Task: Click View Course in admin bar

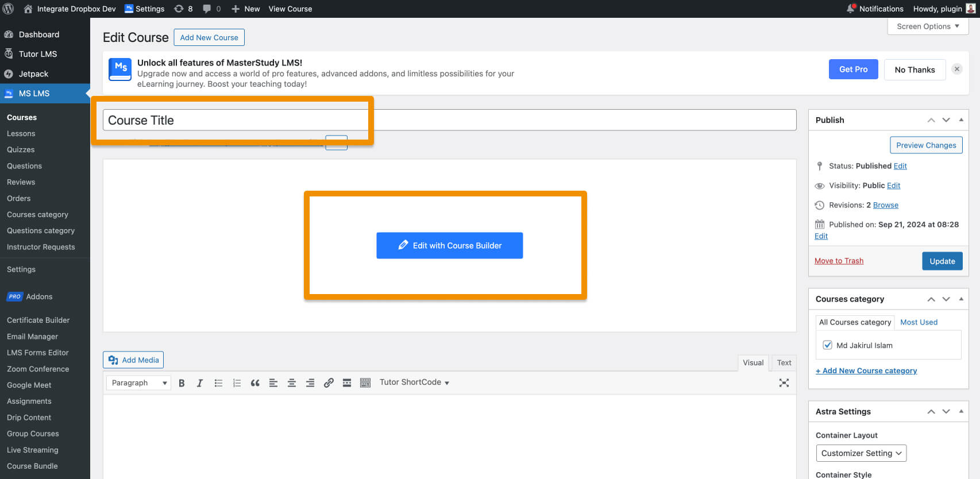Action: point(290,9)
